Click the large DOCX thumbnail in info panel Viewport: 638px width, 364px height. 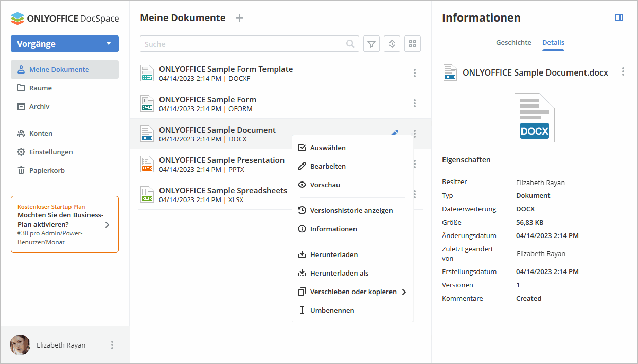coord(535,118)
